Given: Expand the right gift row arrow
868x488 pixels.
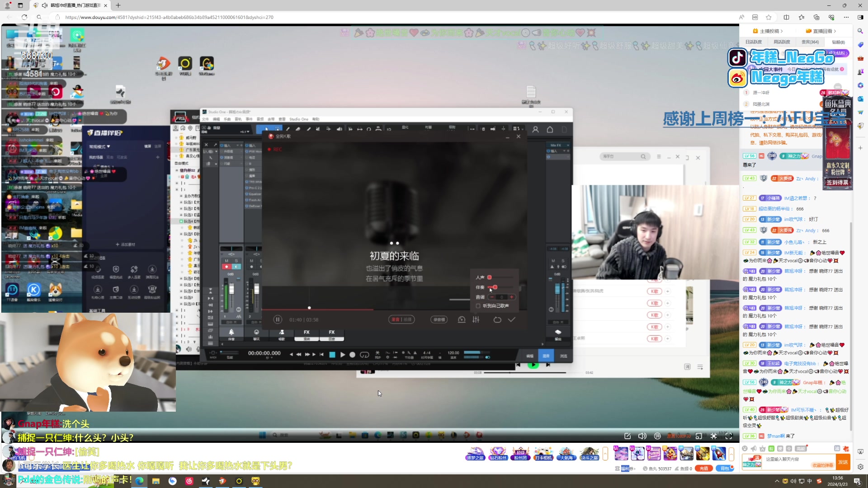Looking at the screenshot, I should (731, 453).
